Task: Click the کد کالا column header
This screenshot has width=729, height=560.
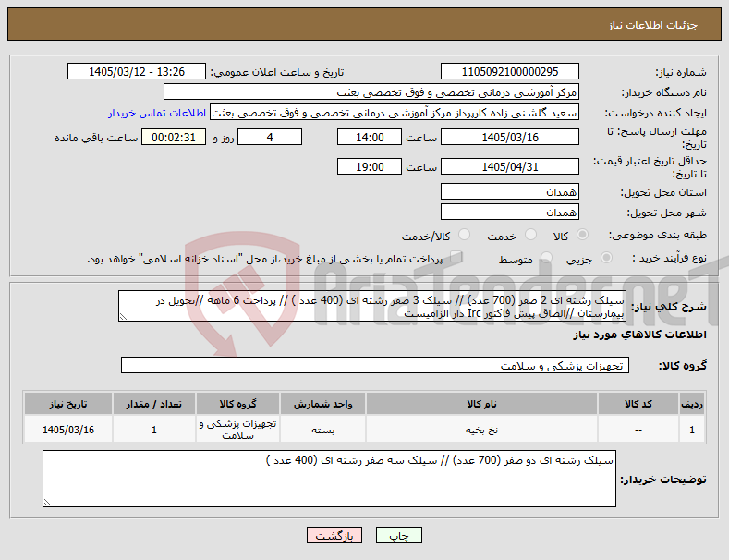Action: (x=638, y=404)
